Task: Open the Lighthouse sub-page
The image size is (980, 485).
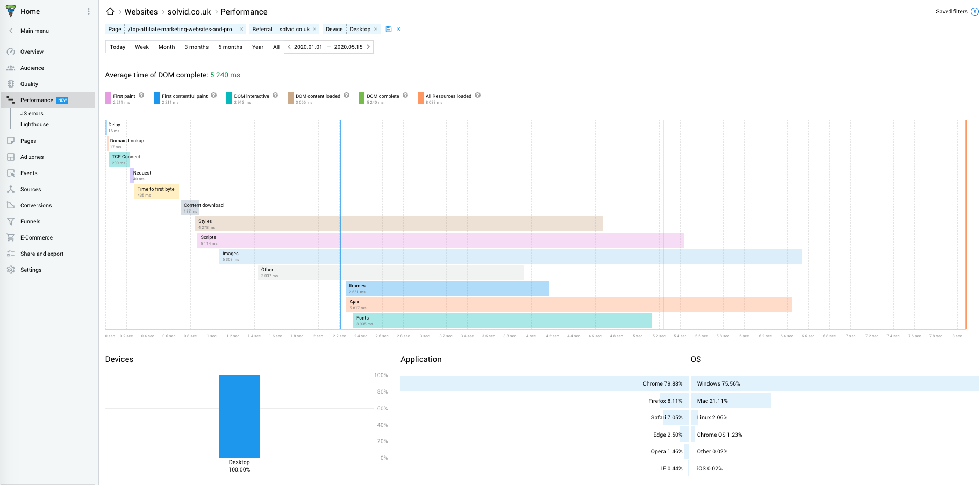Action: pos(34,124)
